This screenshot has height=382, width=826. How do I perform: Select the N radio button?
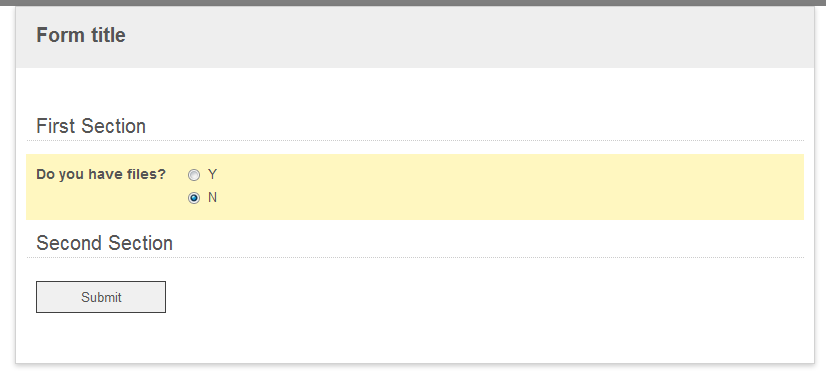[194, 198]
